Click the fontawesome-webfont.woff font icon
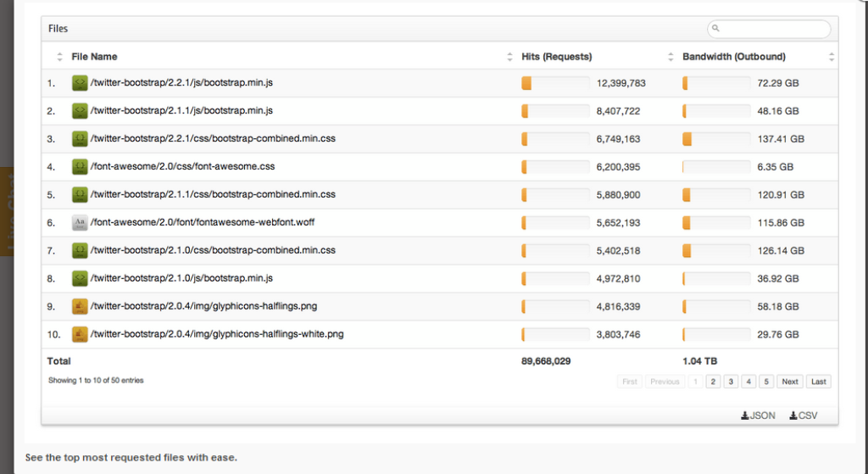Viewport: 868px width, 474px height. [80, 223]
